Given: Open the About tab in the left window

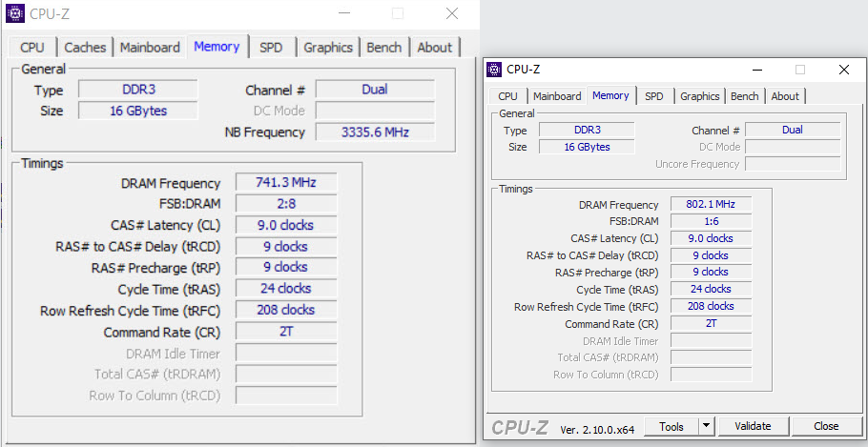Looking at the screenshot, I should pyautogui.click(x=435, y=48).
